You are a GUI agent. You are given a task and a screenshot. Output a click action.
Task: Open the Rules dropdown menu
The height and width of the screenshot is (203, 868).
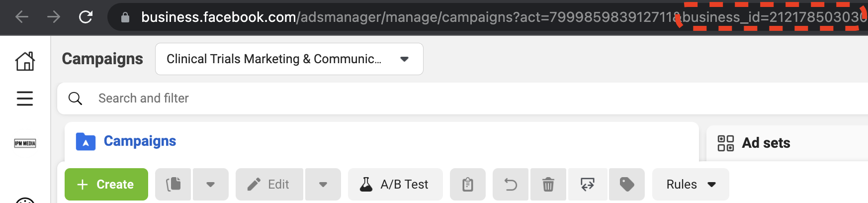691,184
